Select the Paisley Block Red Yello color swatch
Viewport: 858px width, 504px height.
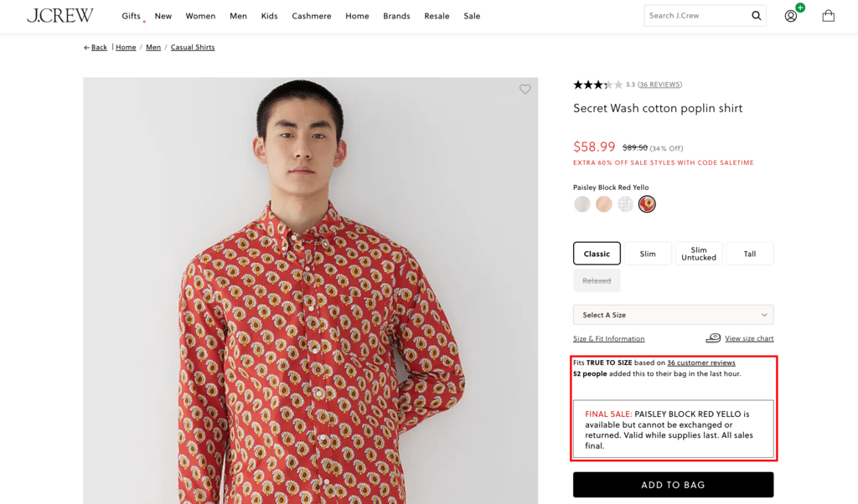click(x=646, y=203)
